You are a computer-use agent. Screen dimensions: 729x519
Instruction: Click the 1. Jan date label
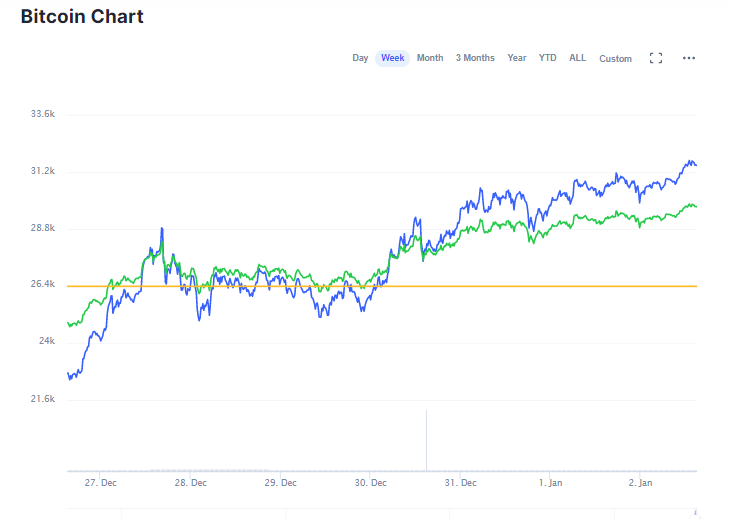point(550,483)
